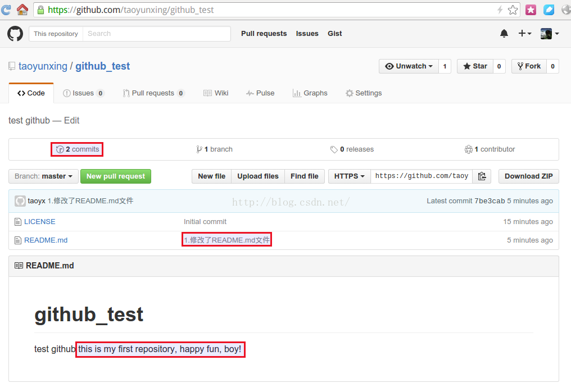Click the pink star extension icon
Screen dimensions: 571x392
531,10
